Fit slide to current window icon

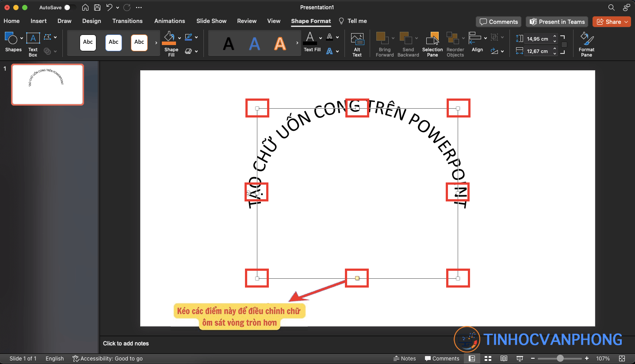coord(622,358)
